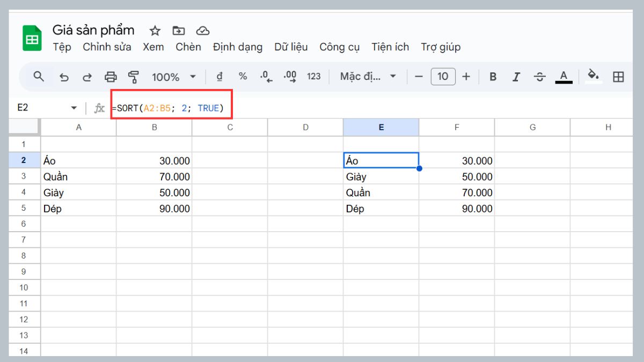Increase decimal places
The height and width of the screenshot is (362, 644).
[290, 76]
